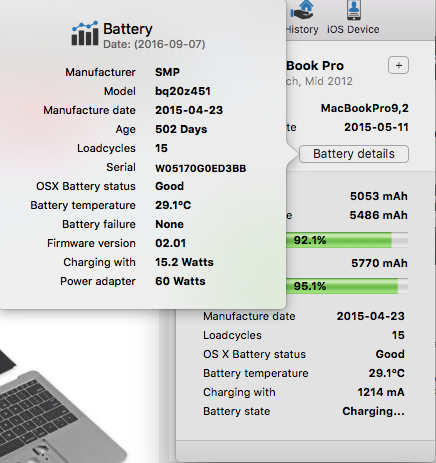Open the History toolbar item
The image size is (436, 463).
[303, 18]
